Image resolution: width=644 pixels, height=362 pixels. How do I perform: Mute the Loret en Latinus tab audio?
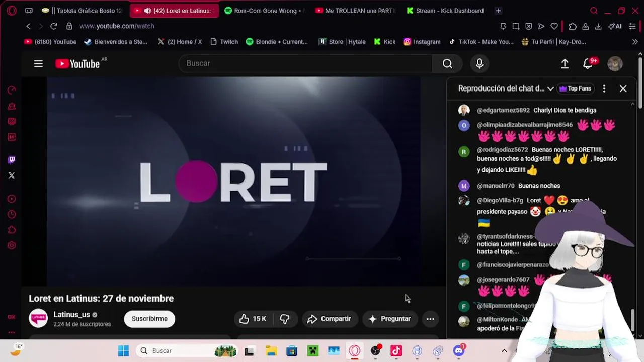147,11
